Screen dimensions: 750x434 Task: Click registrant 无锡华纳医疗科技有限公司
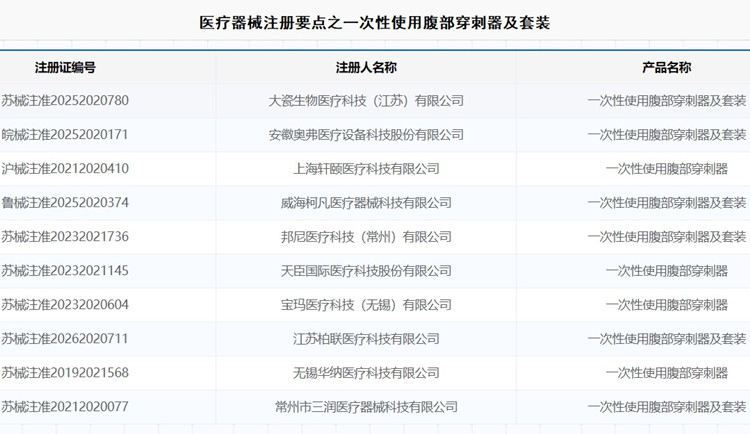(366, 372)
